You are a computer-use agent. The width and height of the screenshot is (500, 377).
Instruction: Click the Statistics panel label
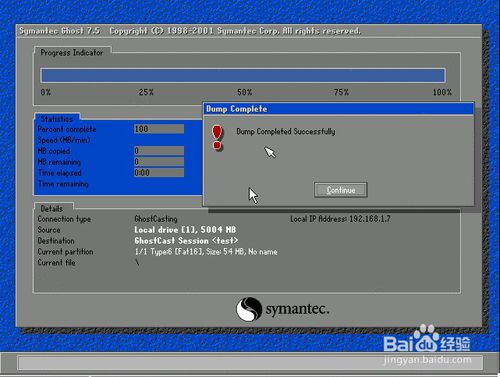(x=57, y=119)
